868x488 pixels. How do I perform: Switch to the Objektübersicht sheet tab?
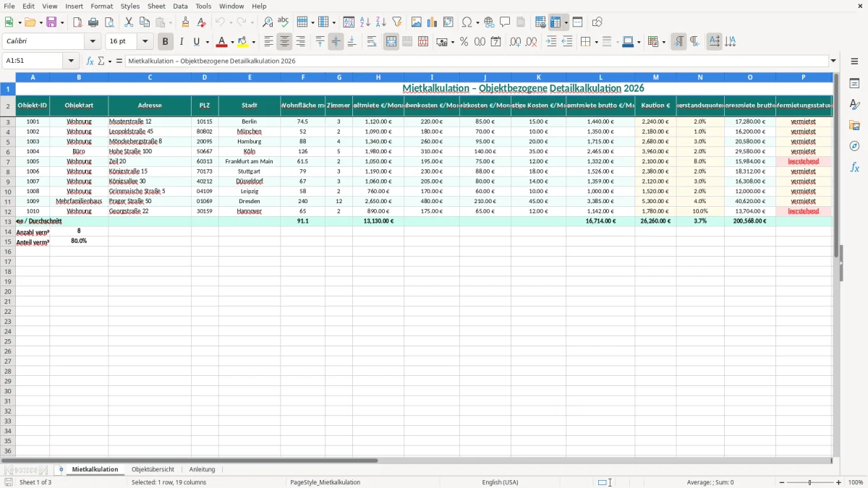[x=153, y=469]
